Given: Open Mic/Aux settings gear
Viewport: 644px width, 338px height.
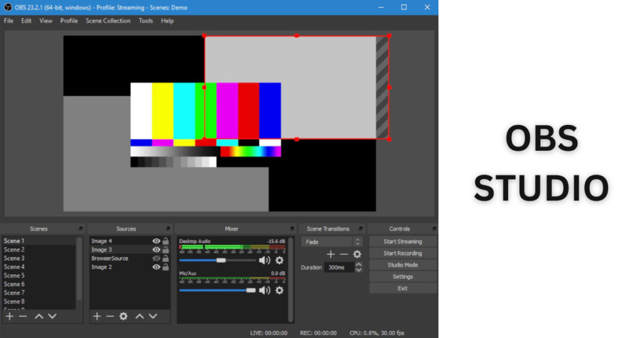Looking at the screenshot, I should click(279, 290).
